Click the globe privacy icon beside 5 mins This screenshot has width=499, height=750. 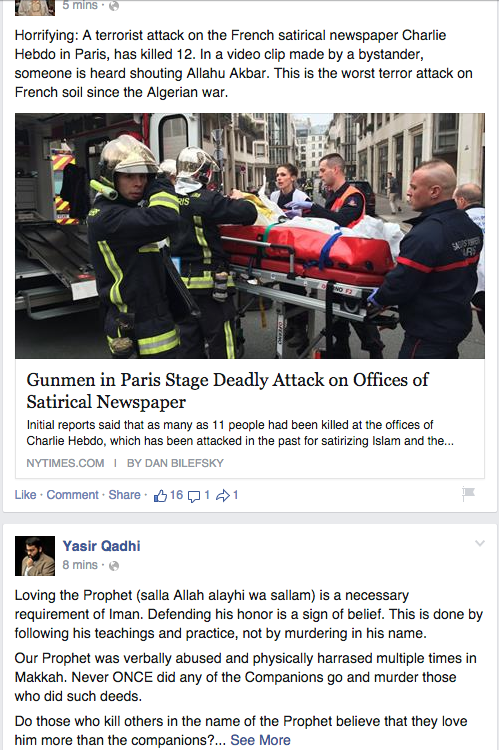pos(114,6)
